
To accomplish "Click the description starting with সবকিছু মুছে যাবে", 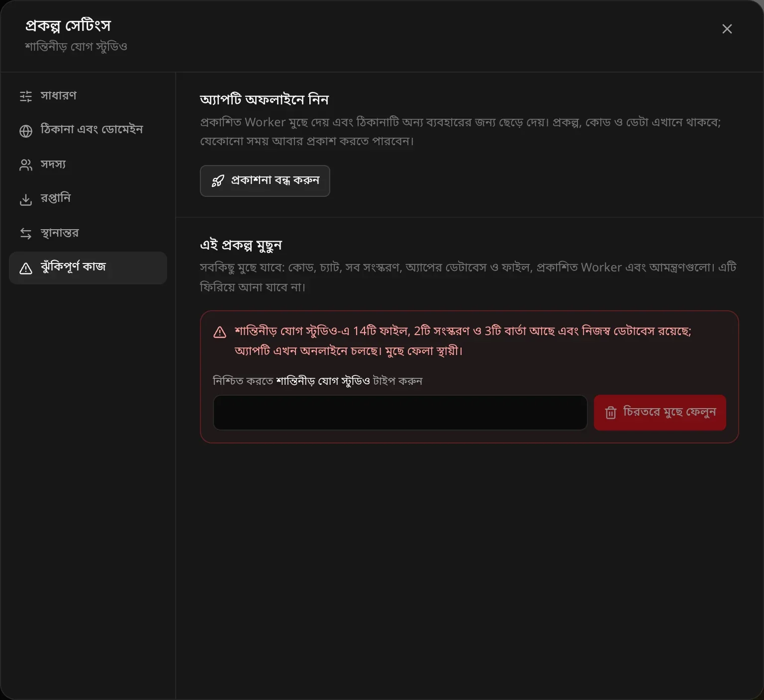I will [x=468, y=277].
